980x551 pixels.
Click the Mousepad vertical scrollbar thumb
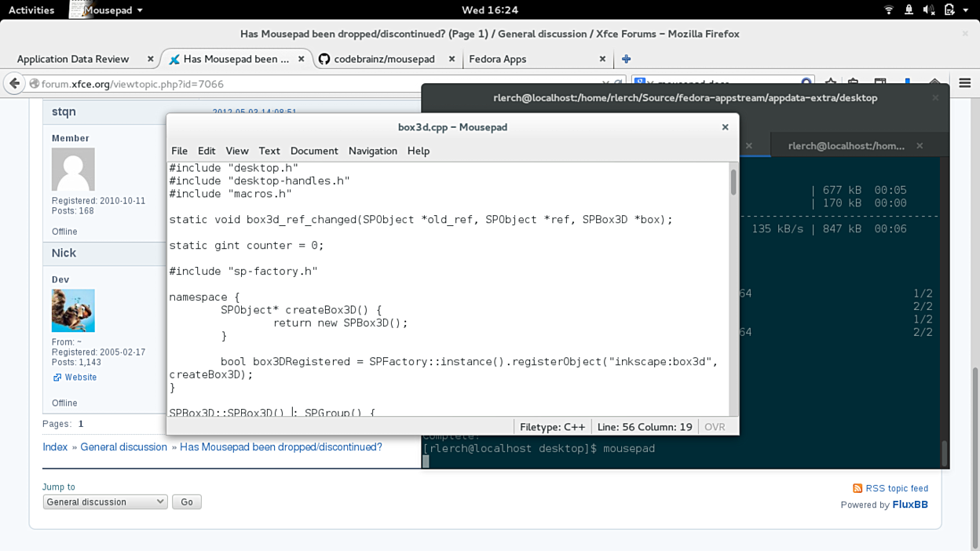coord(733,182)
